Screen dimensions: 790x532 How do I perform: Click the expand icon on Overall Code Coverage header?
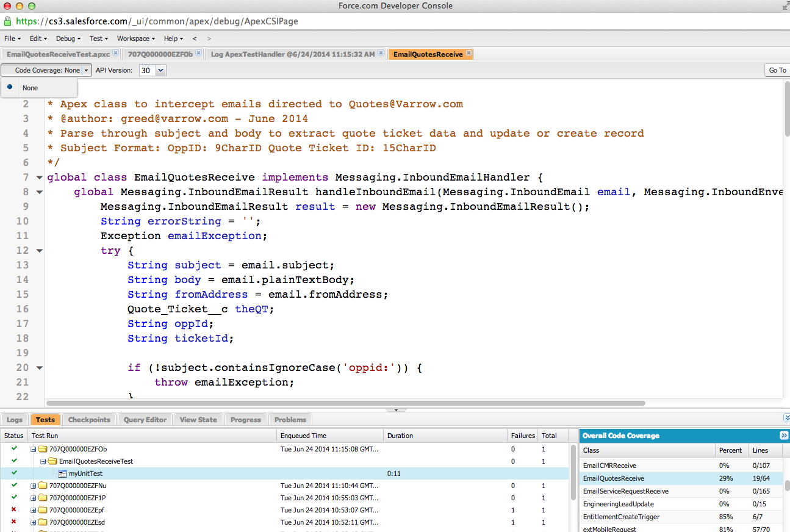[x=785, y=436]
